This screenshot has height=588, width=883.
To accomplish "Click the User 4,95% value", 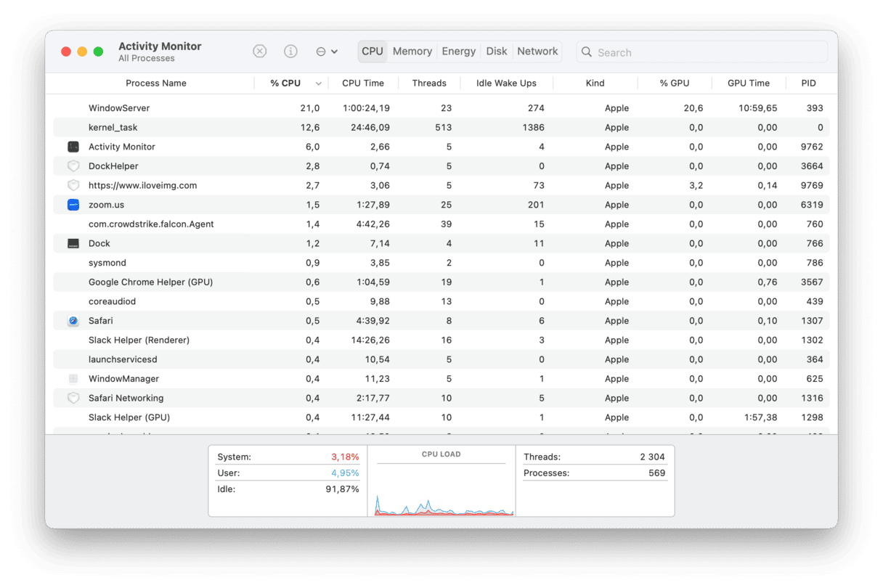I will coord(345,473).
